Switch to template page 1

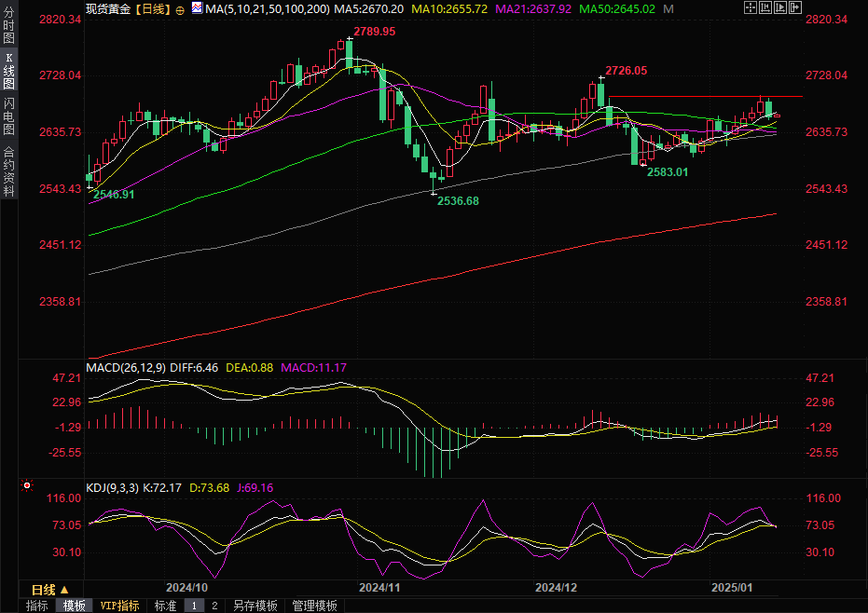[194, 606]
